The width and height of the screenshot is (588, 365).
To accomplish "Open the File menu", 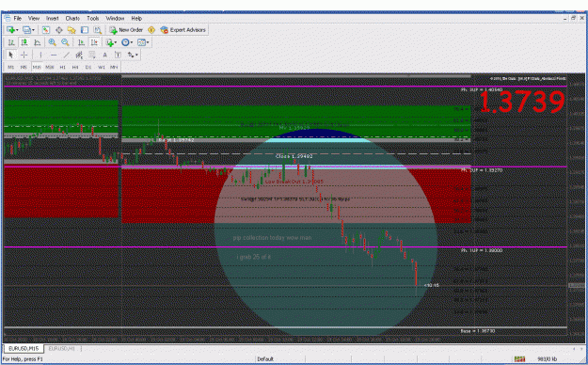I will click(x=18, y=18).
